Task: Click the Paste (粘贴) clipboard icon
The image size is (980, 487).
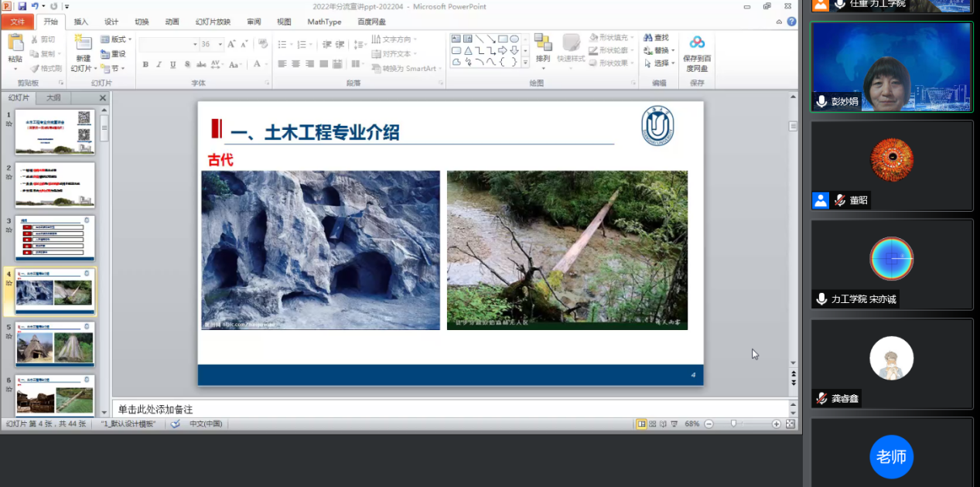Action: point(15,45)
